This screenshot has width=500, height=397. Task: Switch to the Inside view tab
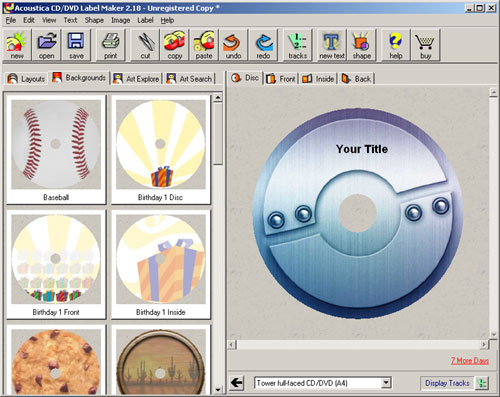tap(318, 79)
